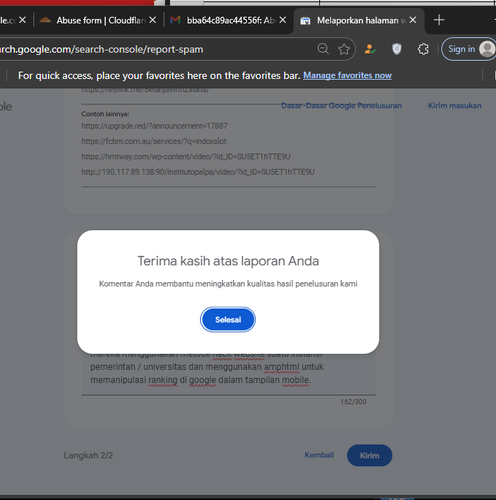Close the Gmail bba64c89ac44556f tab
This screenshot has height=500, width=496.
click(283, 20)
